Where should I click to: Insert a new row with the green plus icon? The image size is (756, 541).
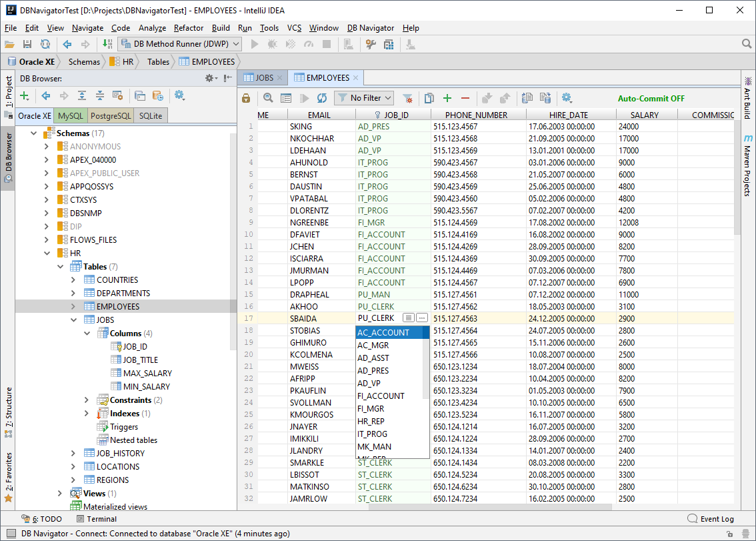(x=447, y=97)
